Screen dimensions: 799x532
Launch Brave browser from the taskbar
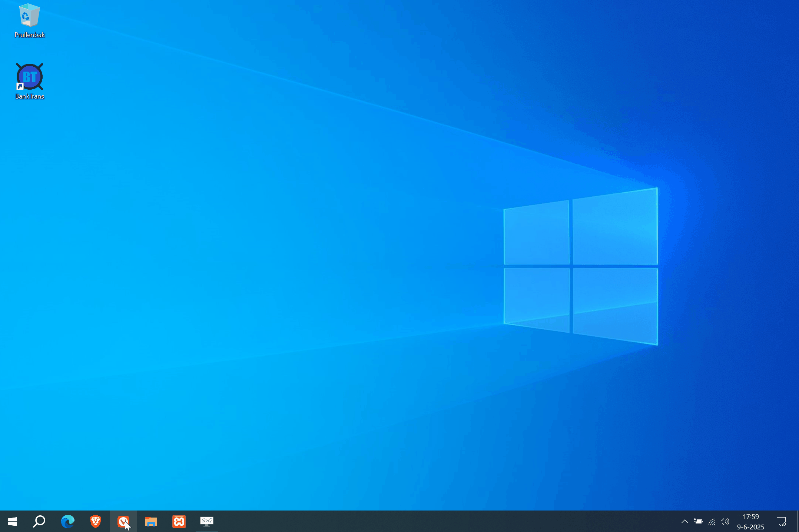coord(96,522)
